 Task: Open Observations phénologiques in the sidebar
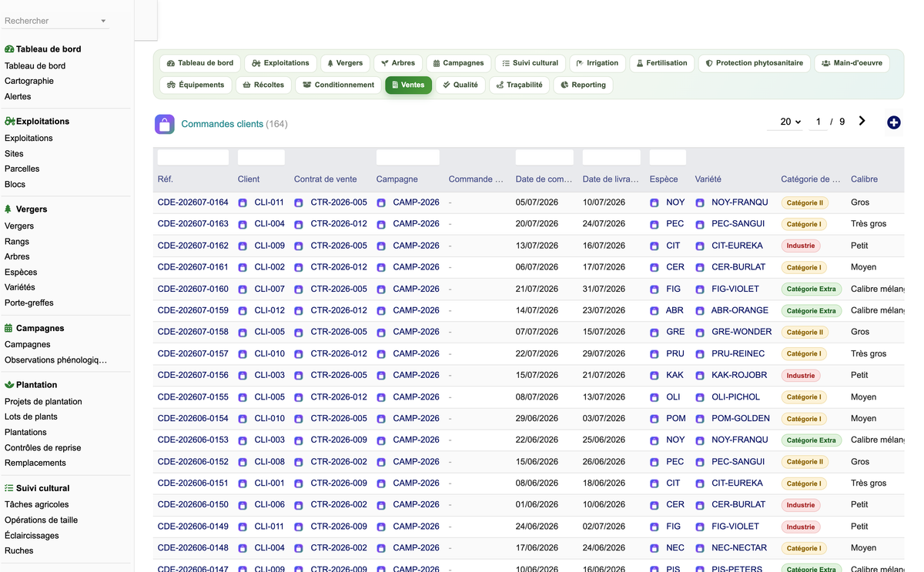[x=55, y=360]
